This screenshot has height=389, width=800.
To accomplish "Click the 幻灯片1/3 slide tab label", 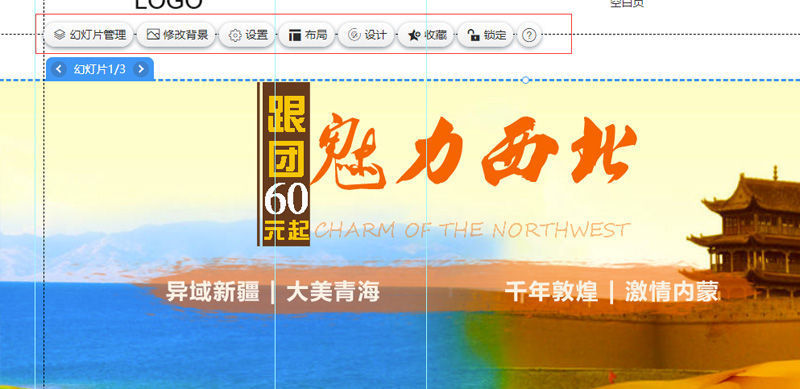I will [99, 69].
